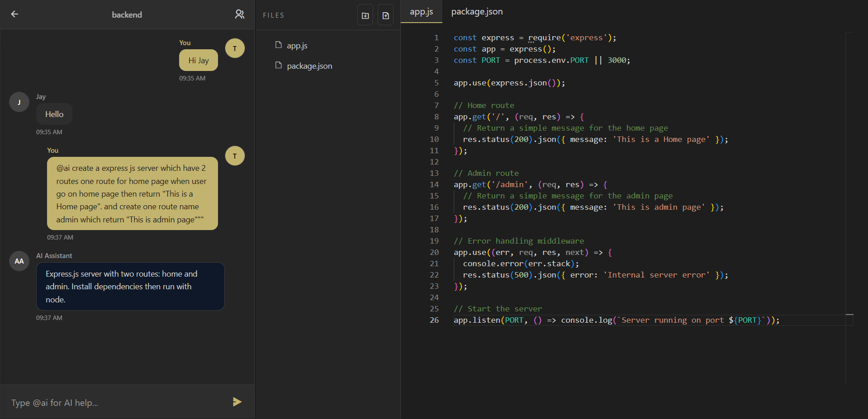This screenshot has height=419, width=868.
Task: Click the editor minimap scrollbar
Action: [x=849, y=208]
